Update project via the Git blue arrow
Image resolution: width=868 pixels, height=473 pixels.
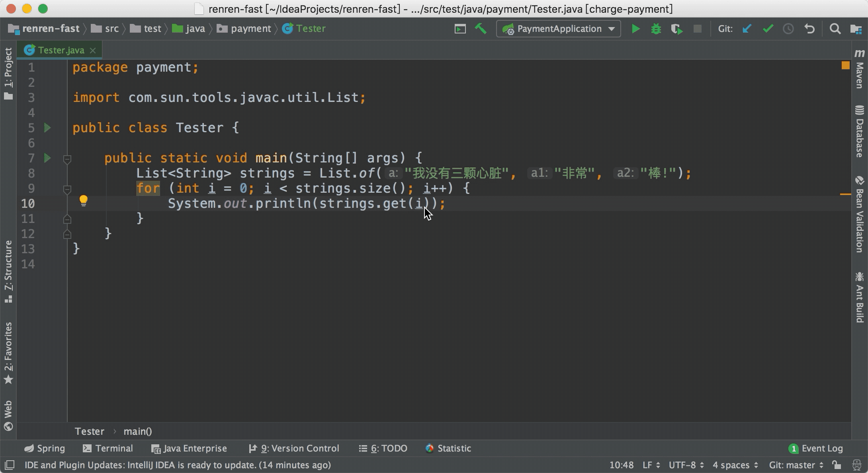747,29
